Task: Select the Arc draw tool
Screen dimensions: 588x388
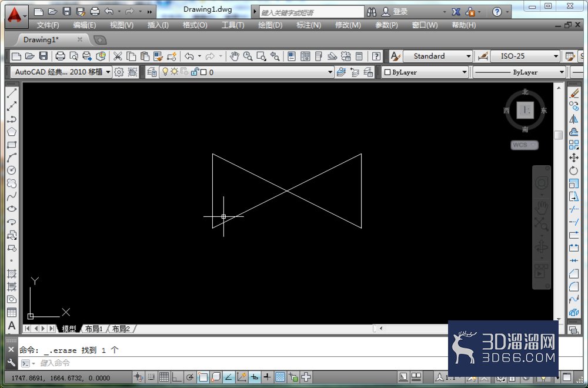Action: (x=12, y=158)
